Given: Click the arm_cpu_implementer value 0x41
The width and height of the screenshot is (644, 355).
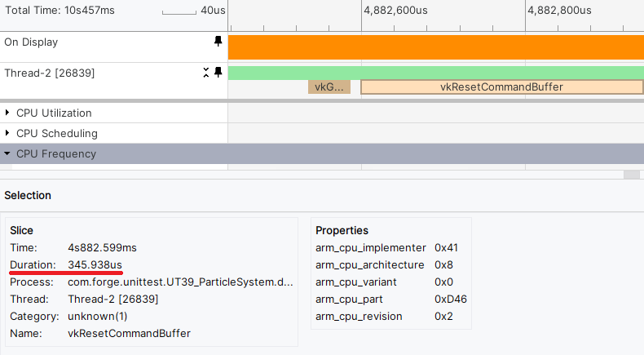Looking at the screenshot, I should click(x=446, y=247).
